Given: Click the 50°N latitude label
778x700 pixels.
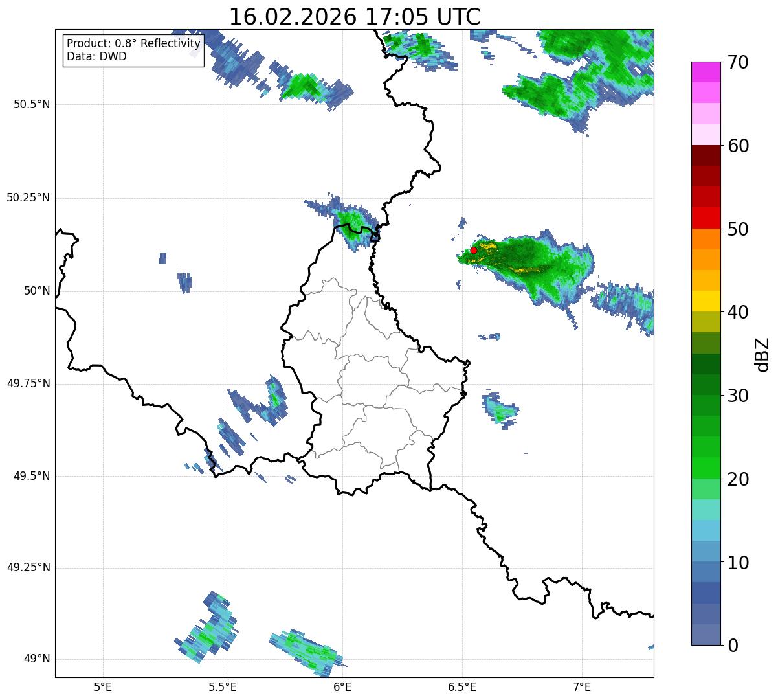Looking at the screenshot, I should [x=37, y=291].
